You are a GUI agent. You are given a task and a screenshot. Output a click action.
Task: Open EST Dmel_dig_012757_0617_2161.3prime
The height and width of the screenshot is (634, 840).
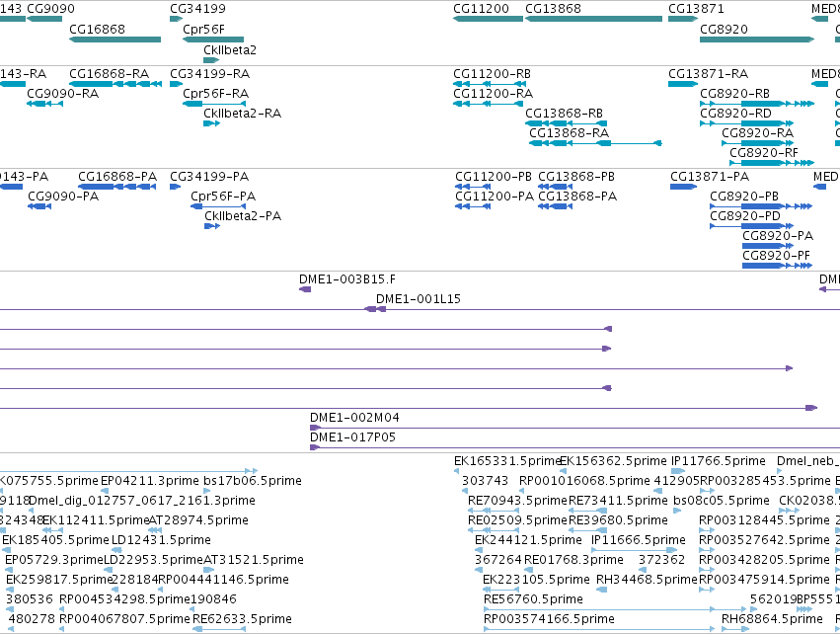tap(142, 501)
